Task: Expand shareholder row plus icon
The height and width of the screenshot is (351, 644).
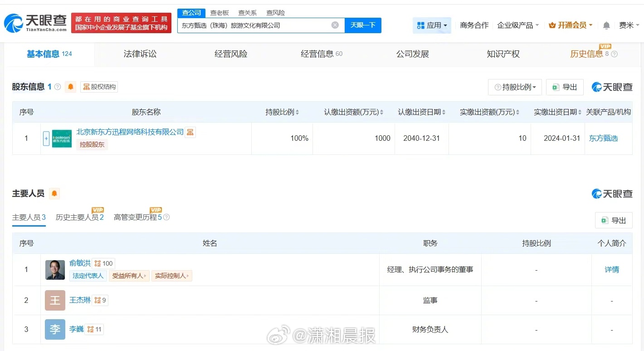Action: [46, 138]
